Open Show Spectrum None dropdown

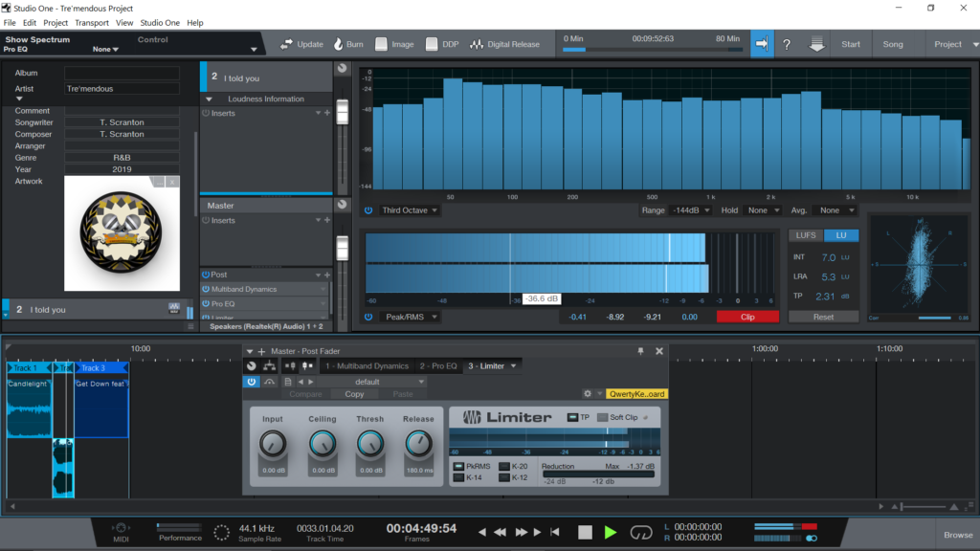(x=105, y=50)
